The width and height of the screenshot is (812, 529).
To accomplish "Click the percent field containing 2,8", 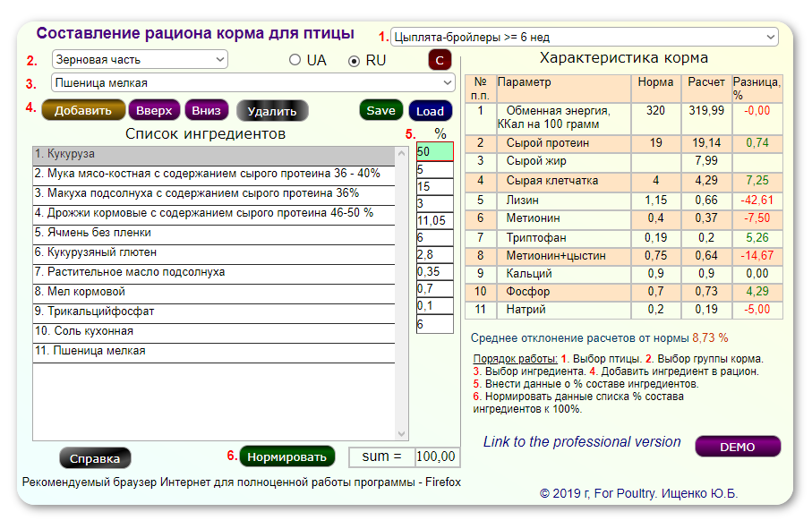I will [x=435, y=255].
